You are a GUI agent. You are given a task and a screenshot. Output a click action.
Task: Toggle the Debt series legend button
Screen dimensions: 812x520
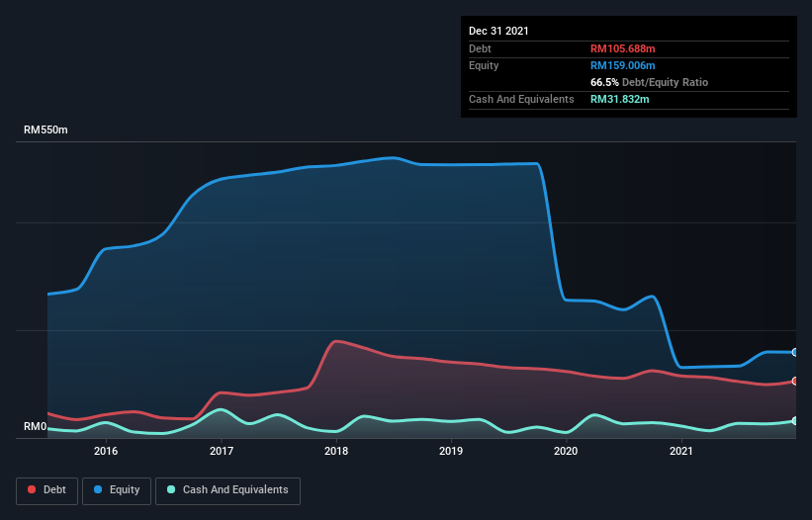[47, 490]
